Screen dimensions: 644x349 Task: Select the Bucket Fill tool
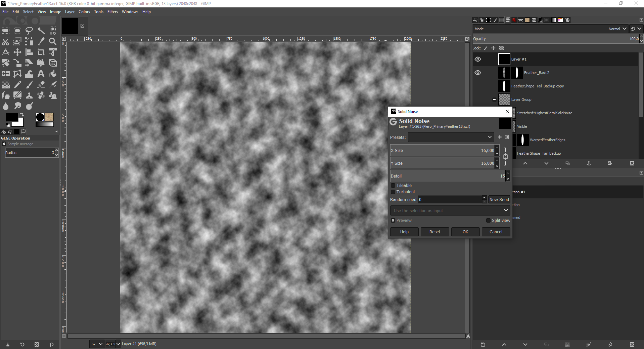[x=52, y=74]
